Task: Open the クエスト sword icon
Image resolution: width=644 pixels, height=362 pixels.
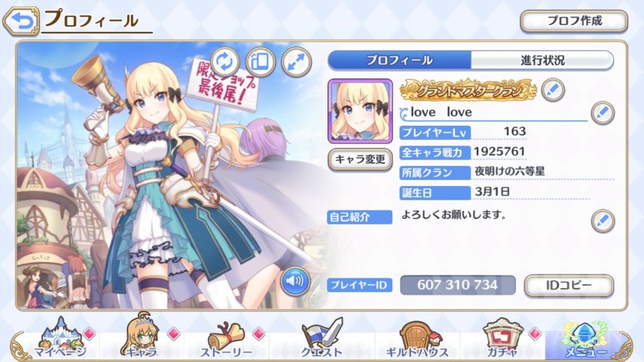Action: coord(321,339)
